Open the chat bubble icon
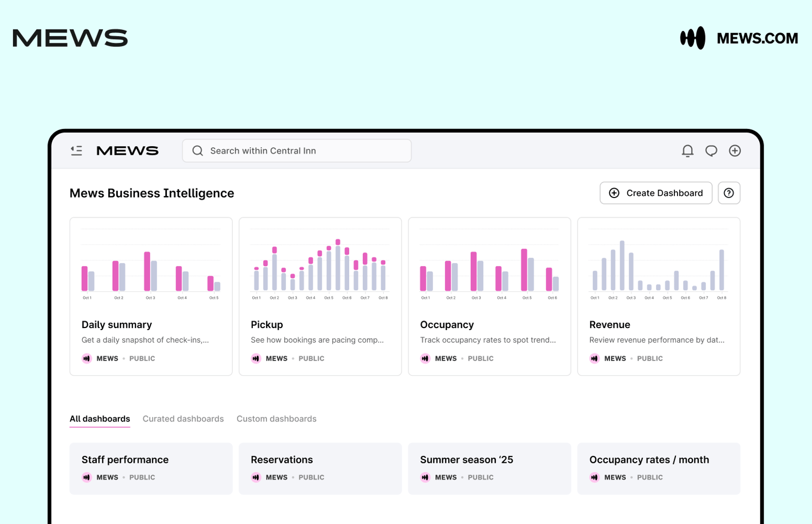The height and width of the screenshot is (524, 812). 712,151
